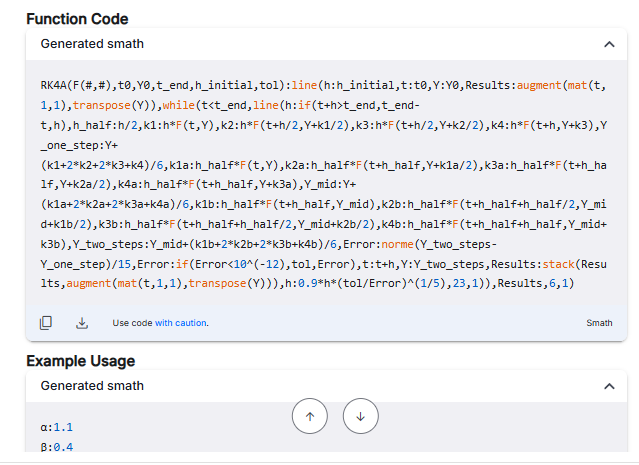Click the β:0.4 code line

(57, 446)
